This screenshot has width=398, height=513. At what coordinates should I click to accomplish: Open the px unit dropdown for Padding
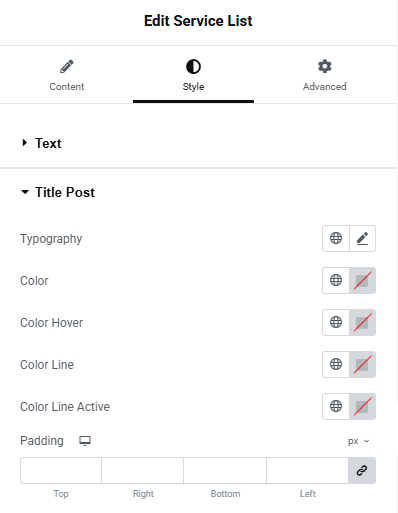358,441
